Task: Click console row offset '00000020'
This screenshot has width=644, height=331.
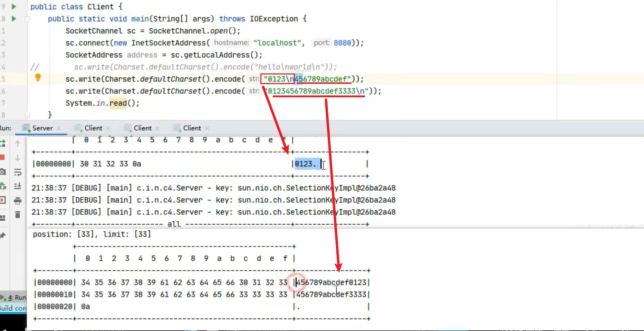Action: click(55, 307)
